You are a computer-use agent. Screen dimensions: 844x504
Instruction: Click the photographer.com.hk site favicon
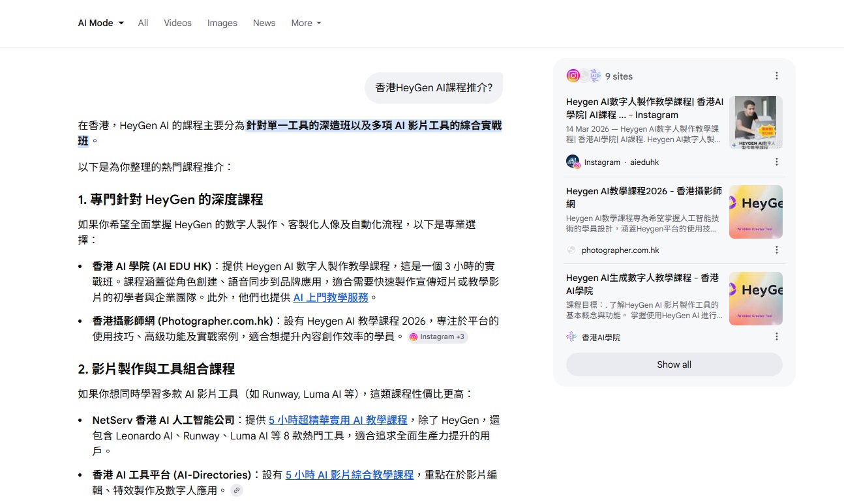click(572, 250)
